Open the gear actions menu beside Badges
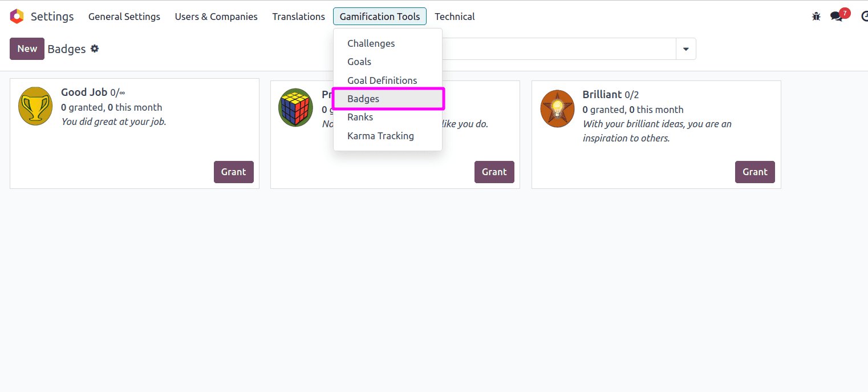Image resolution: width=868 pixels, height=392 pixels. 95,49
